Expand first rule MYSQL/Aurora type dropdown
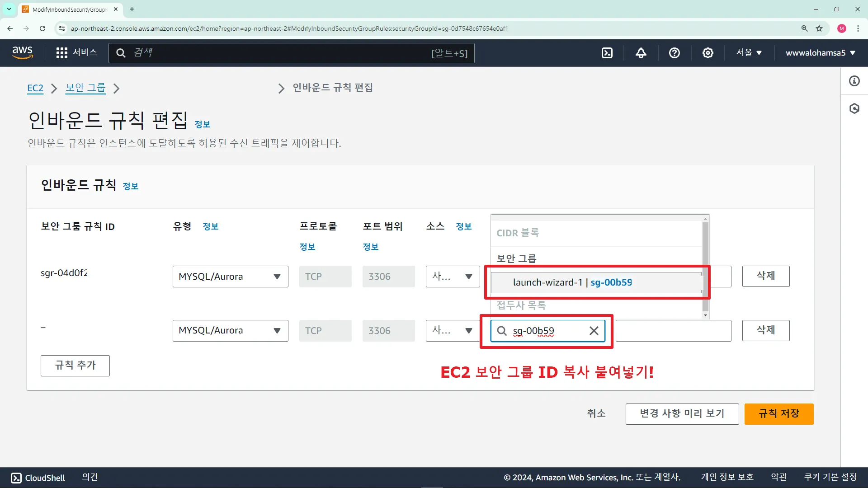The image size is (868, 488). coord(230,277)
